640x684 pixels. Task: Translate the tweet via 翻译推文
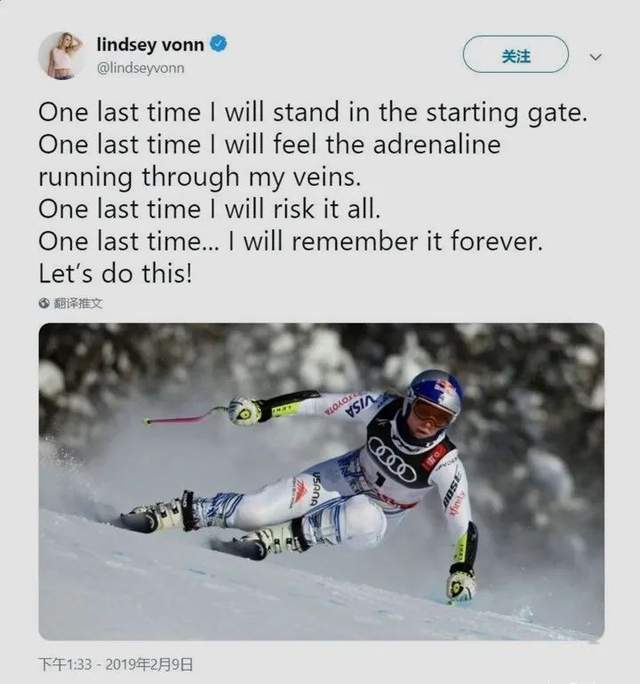[x=78, y=303]
